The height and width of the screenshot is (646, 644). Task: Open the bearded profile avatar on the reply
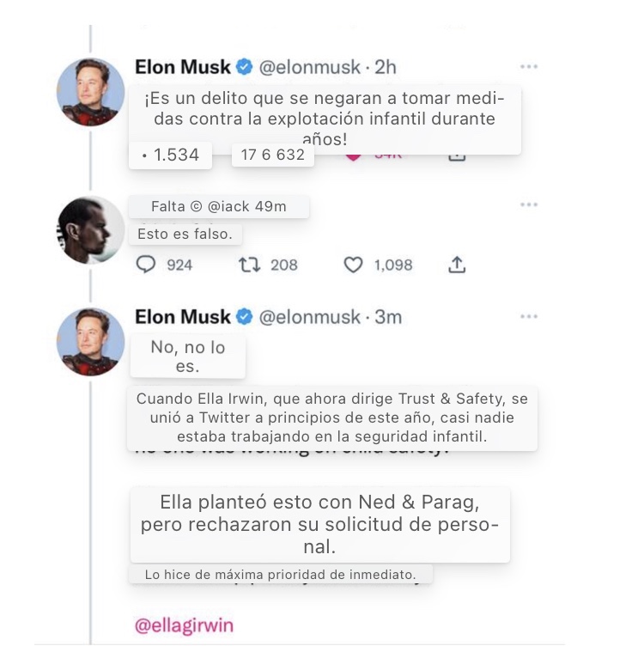[90, 229]
